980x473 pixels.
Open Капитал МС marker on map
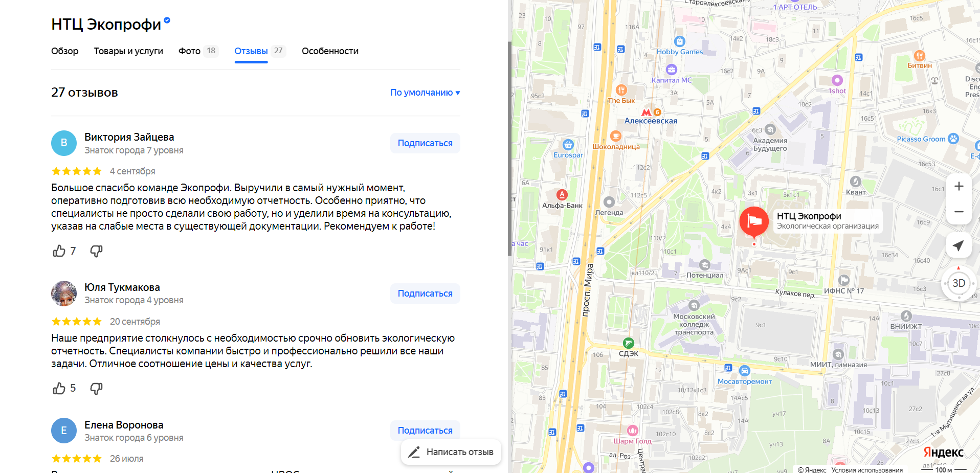pos(672,70)
